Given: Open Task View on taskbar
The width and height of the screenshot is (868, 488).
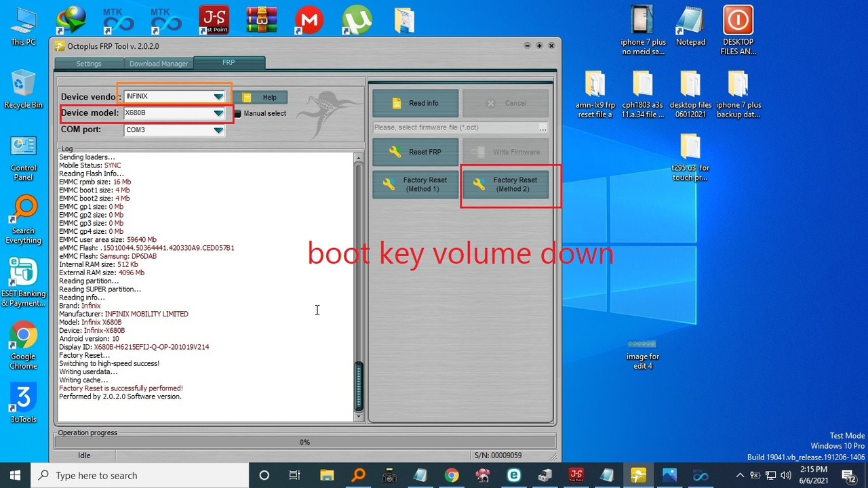Looking at the screenshot, I should [295, 475].
